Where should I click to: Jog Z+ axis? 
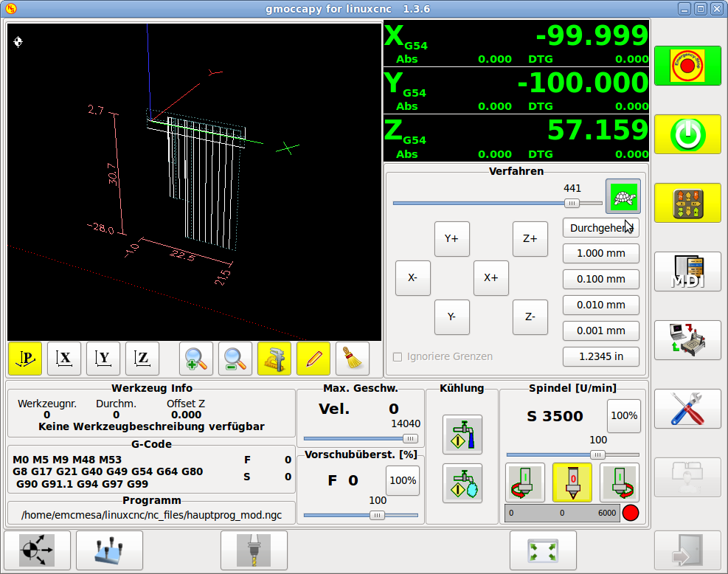point(530,239)
